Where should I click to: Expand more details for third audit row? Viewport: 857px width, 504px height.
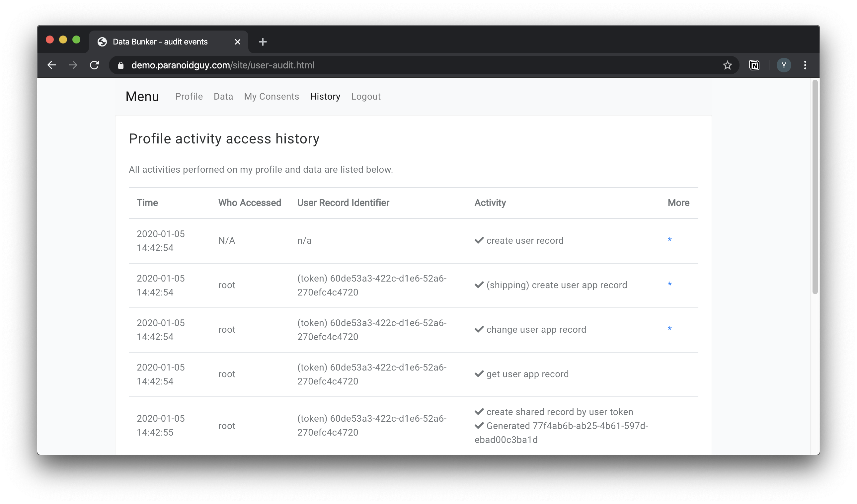(670, 329)
